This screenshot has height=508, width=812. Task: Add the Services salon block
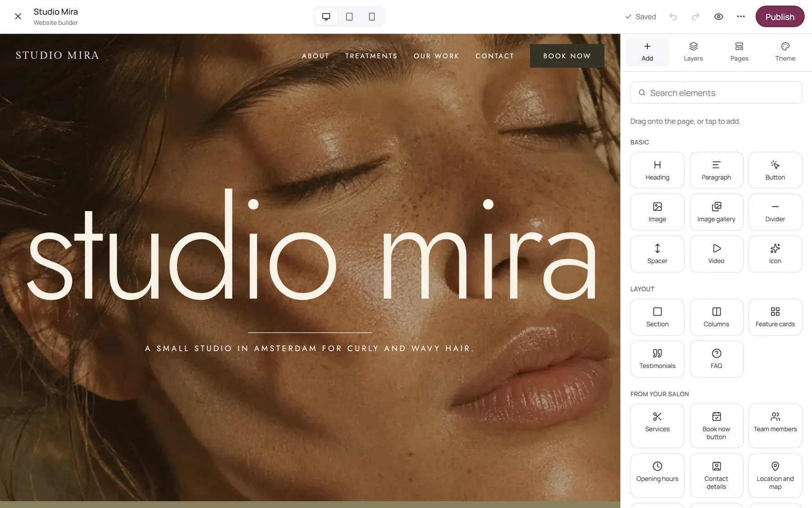[x=657, y=426]
